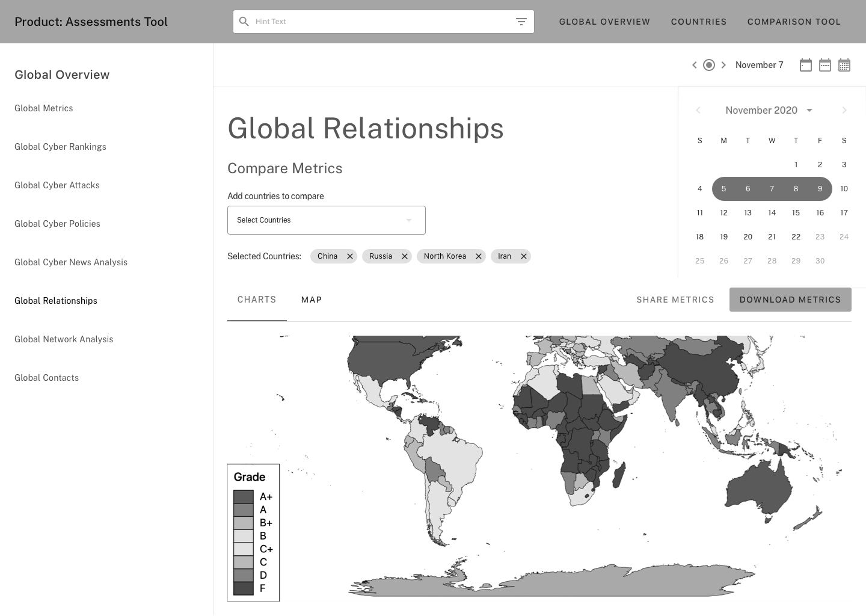Click day 15 in the mini calendar
The image size is (866, 616).
coord(796,212)
